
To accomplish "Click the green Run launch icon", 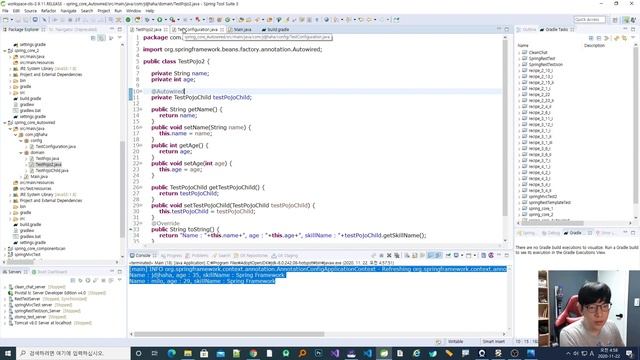I will coord(128,20).
